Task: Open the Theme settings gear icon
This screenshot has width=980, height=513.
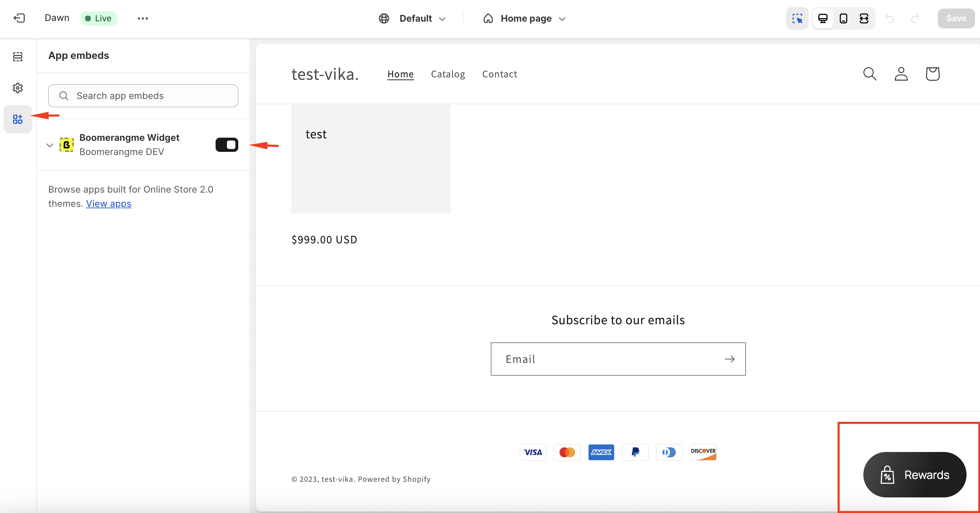Action: click(x=17, y=88)
